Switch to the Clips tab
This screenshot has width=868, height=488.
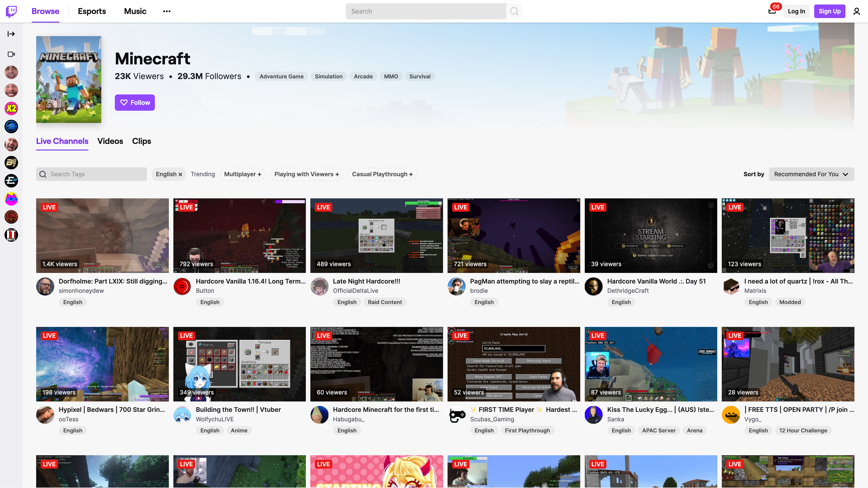[x=141, y=141]
